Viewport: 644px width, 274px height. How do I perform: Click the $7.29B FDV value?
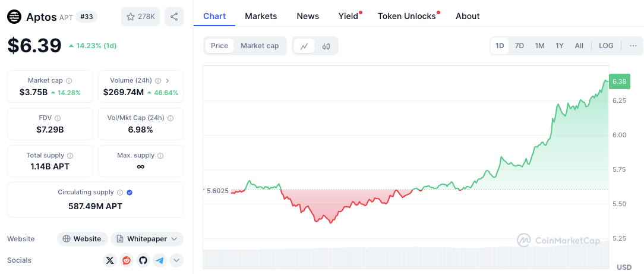point(50,130)
